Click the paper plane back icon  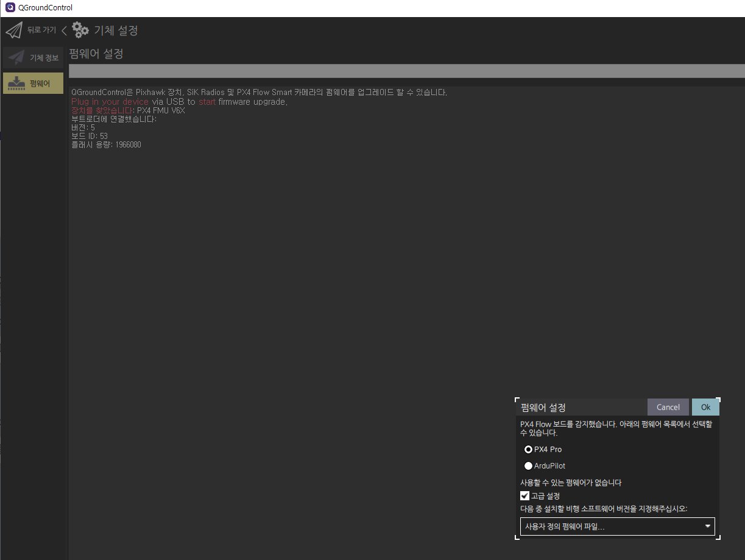(13, 30)
